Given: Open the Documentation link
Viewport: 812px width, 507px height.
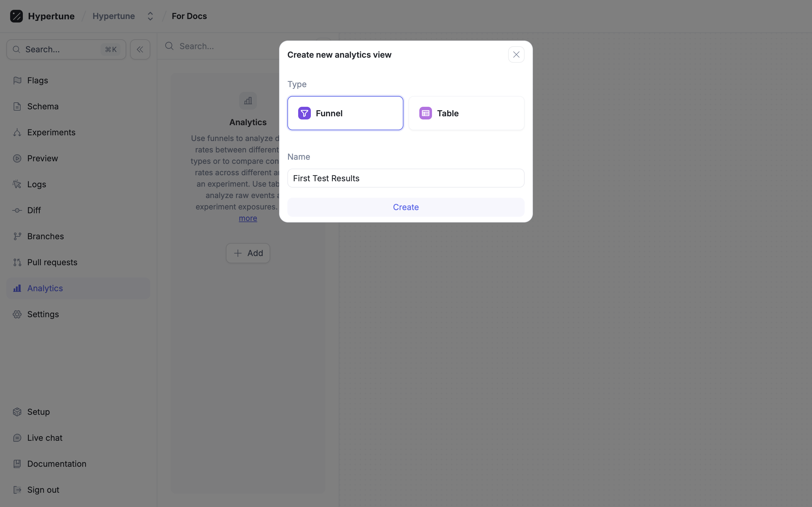Looking at the screenshot, I should [x=57, y=464].
